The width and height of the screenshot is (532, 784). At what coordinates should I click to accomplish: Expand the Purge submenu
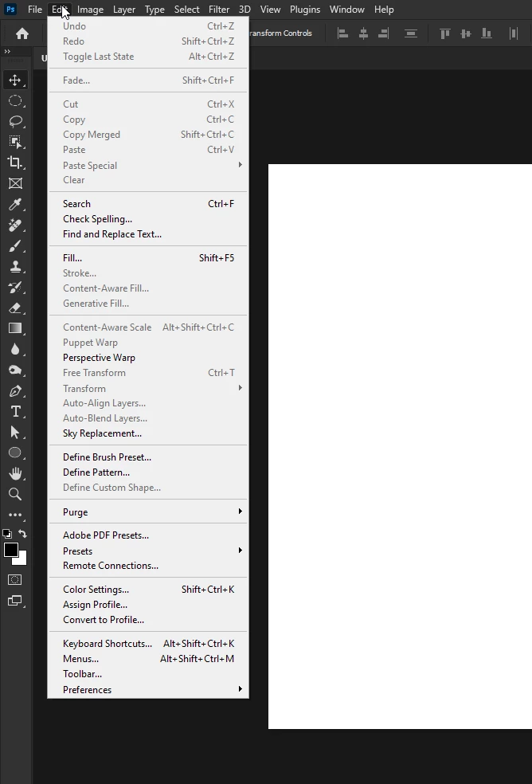(148, 512)
